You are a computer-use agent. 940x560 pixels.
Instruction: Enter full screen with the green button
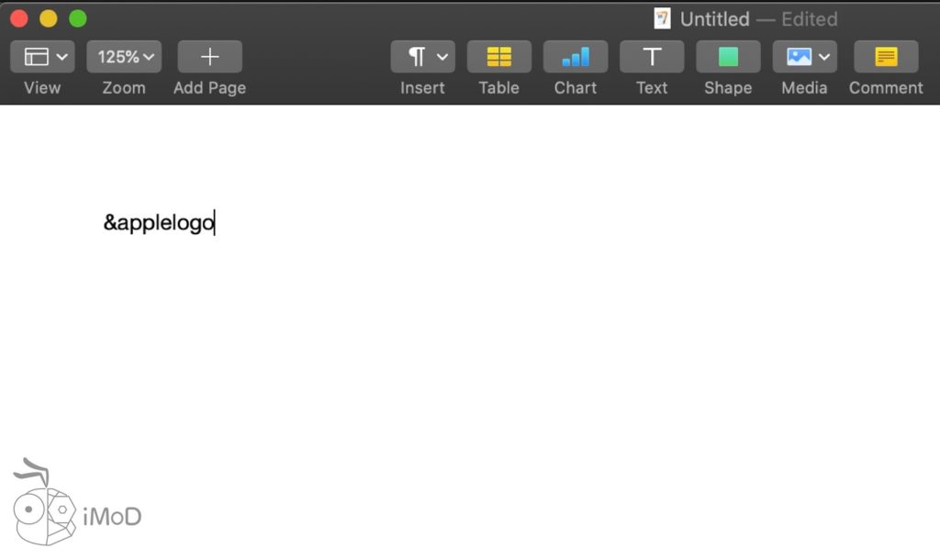[78, 18]
